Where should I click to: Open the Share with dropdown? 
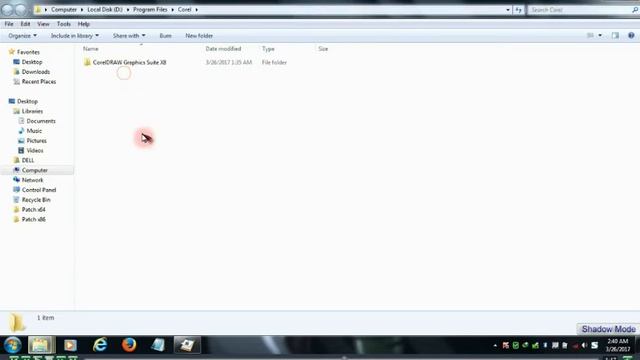129,36
